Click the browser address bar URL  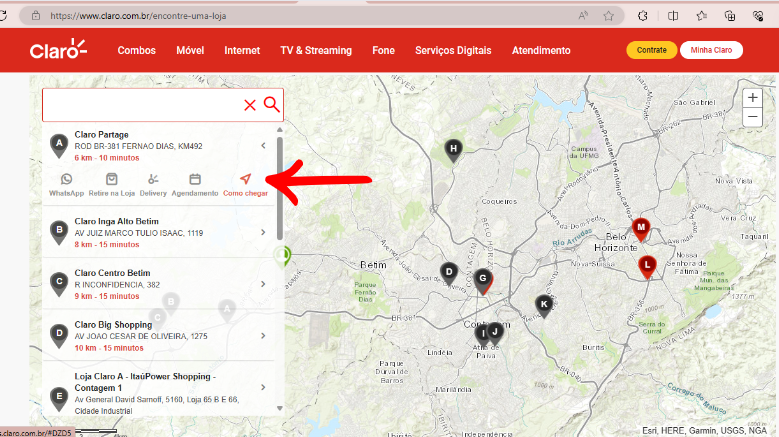click(x=138, y=16)
